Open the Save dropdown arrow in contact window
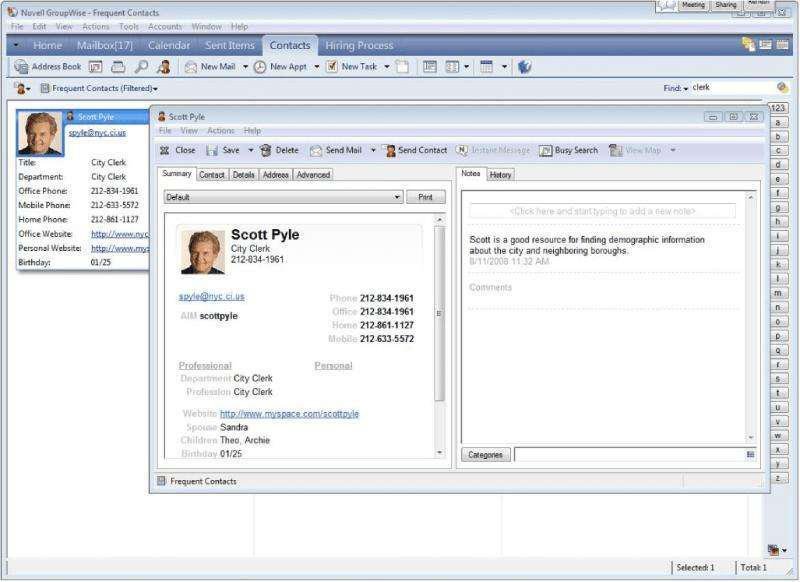Screen dimensions: 800x582 [251, 150]
